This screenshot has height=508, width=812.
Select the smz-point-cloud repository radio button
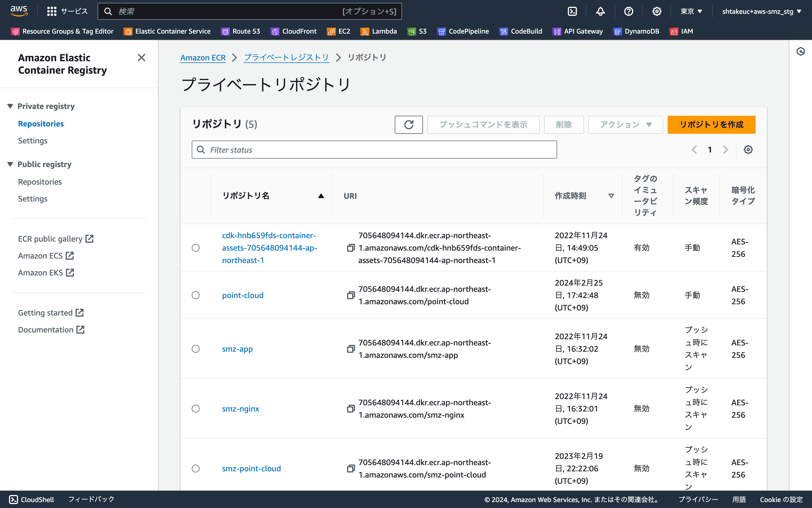click(196, 468)
